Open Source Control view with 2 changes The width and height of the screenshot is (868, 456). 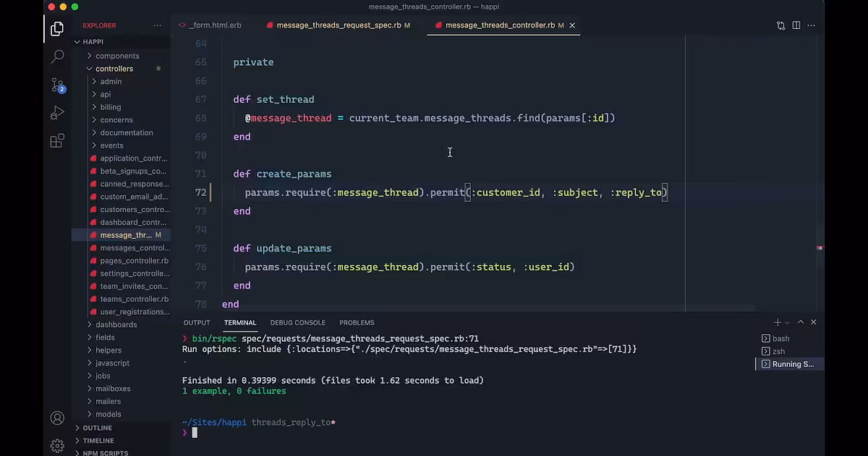[57, 85]
